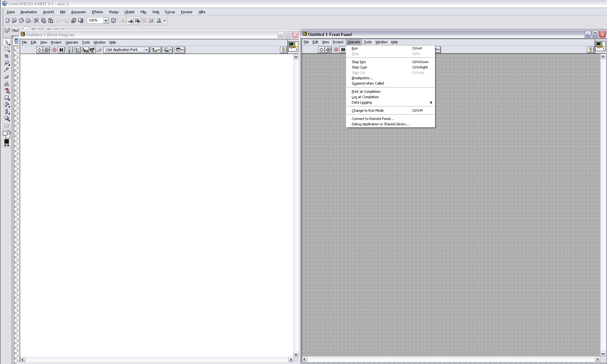Toggle Retain Wire Values button
The height and width of the screenshot is (364, 607).
pyautogui.click(x=77, y=50)
